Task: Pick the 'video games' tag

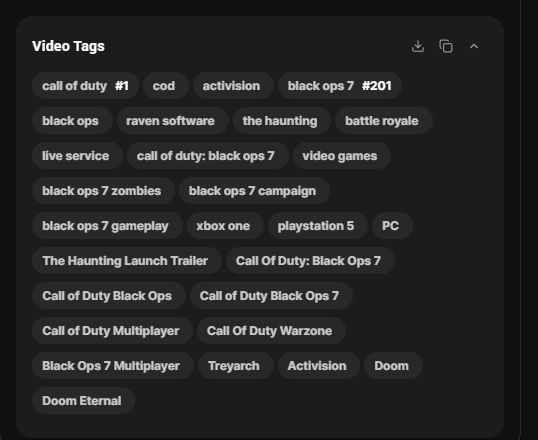Action: click(341, 156)
